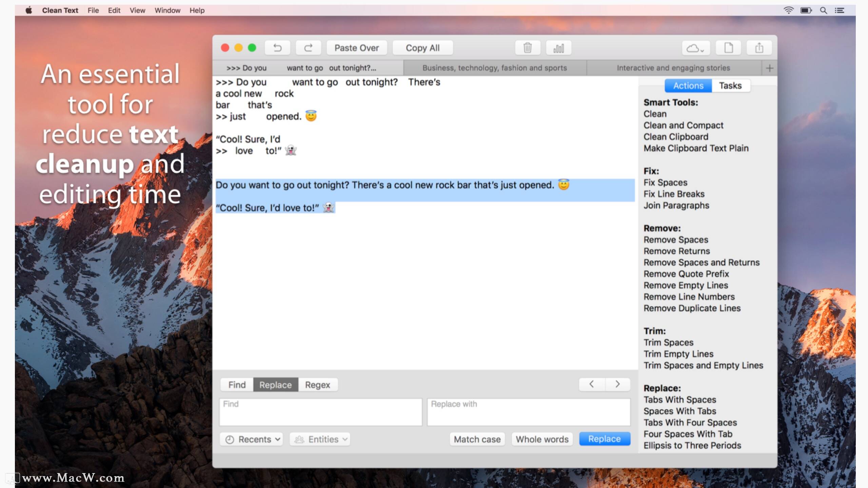Open the iCloud dropdown in toolbar
This screenshot has height=488, width=868.
695,48
